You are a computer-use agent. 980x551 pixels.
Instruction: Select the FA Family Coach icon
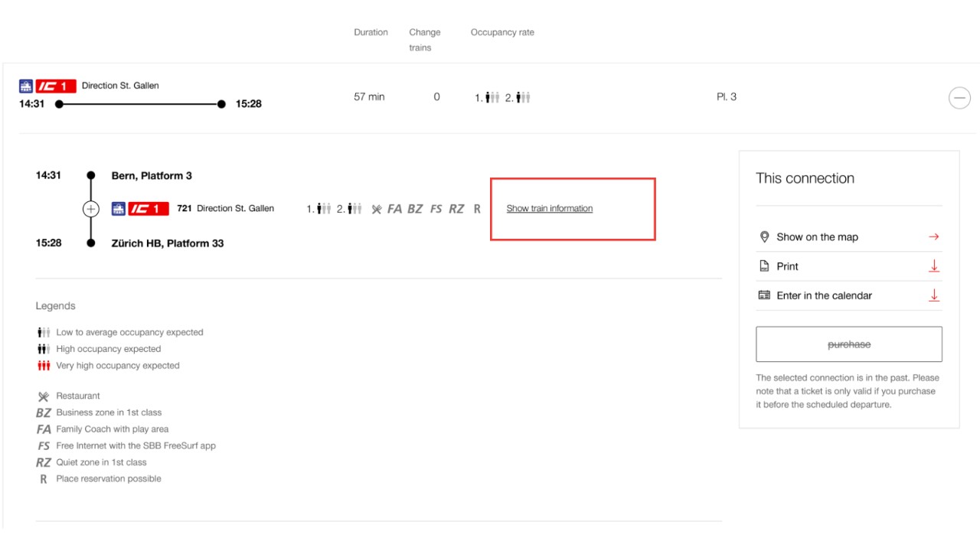(x=395, y=207)
